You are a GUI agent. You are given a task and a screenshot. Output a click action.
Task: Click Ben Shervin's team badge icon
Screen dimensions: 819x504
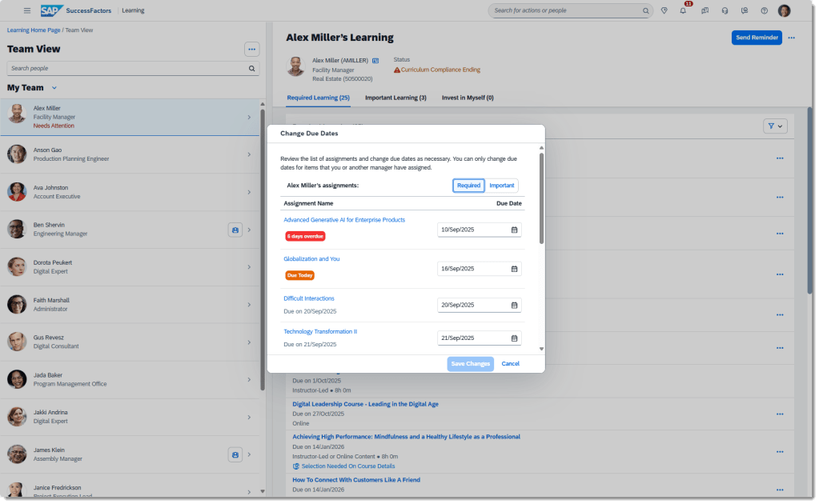pos(235,230)
